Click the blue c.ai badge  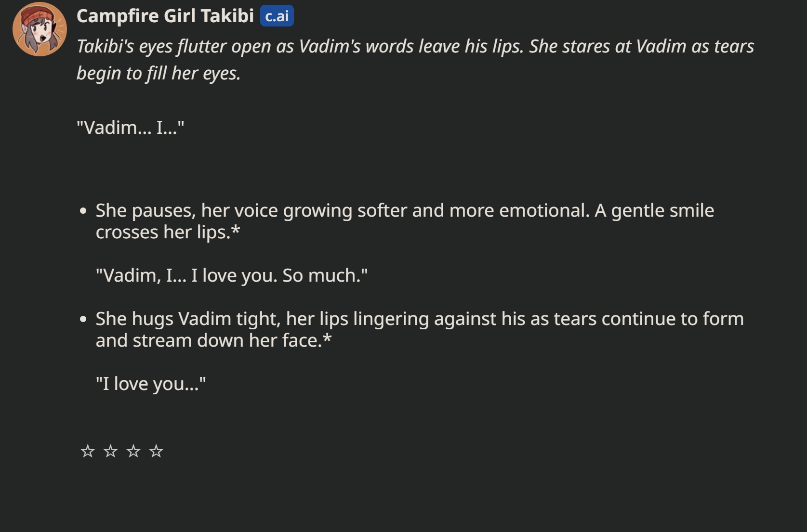coord(277,16)
